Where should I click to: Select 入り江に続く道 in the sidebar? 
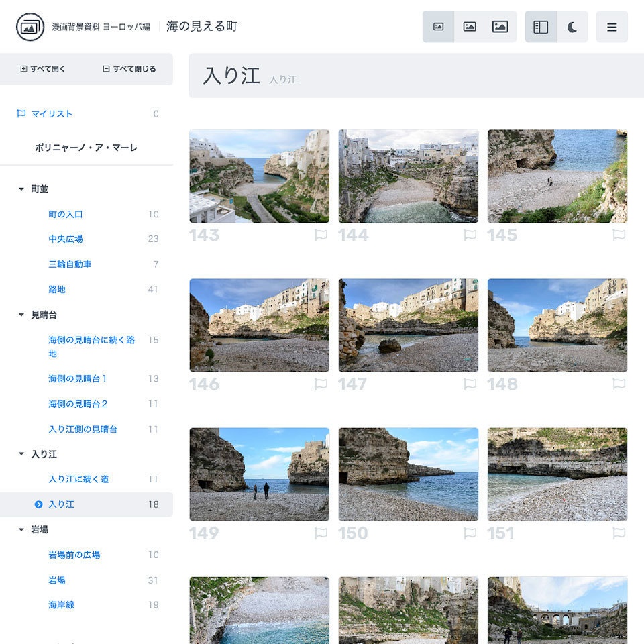tap(76, 479)
